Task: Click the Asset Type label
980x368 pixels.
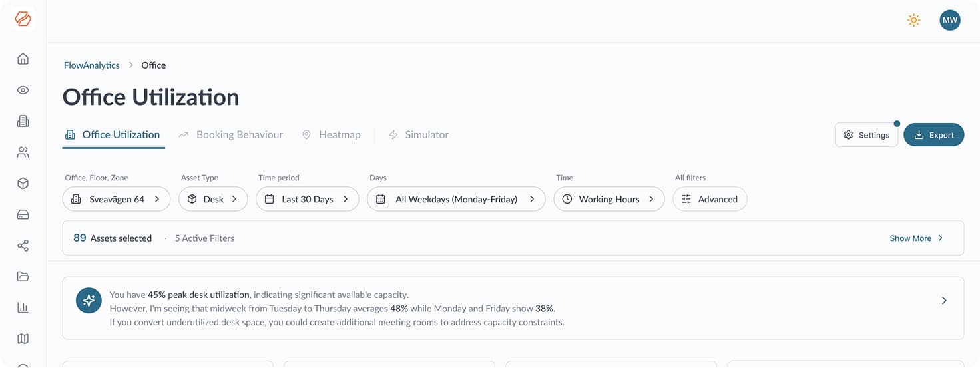Action: [x=200, y=178]
